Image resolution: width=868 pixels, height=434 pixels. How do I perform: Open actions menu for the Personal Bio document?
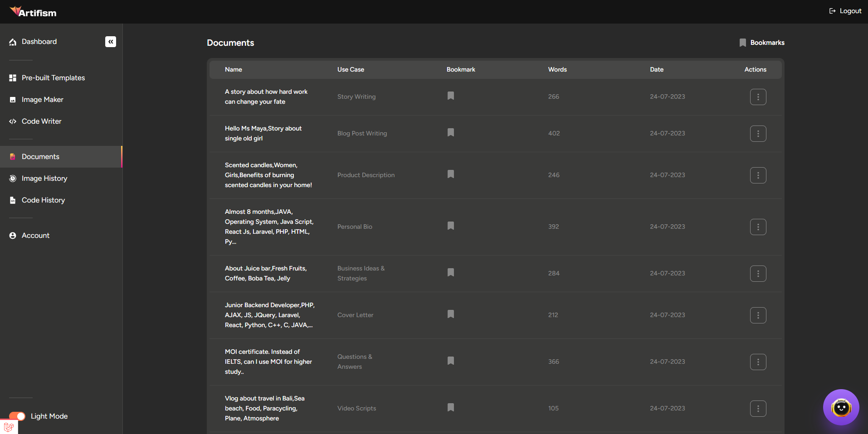pos(758,227)
